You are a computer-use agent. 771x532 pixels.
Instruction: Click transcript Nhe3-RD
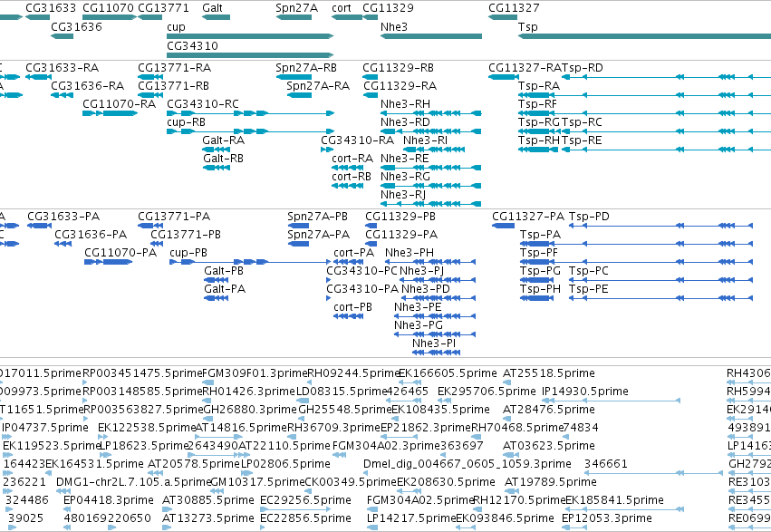431,131
